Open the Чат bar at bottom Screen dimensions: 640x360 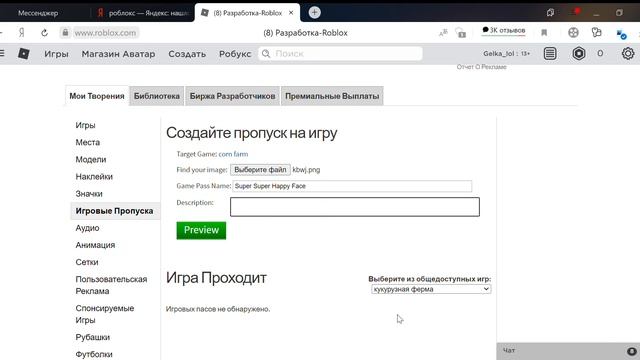tap(568, 351)
